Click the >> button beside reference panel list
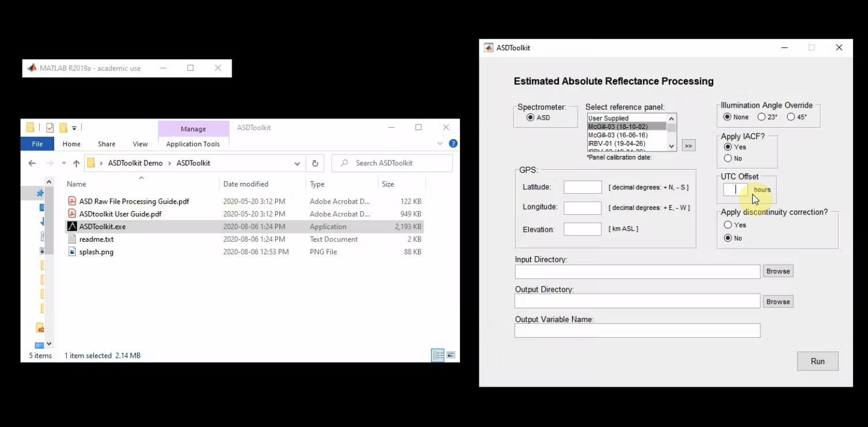 pos(688,146)
